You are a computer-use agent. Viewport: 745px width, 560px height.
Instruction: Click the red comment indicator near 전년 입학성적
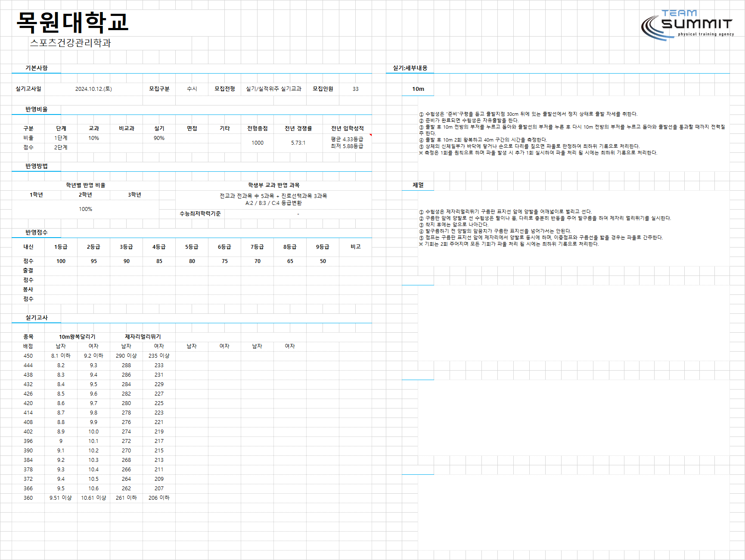pos(370,135)
